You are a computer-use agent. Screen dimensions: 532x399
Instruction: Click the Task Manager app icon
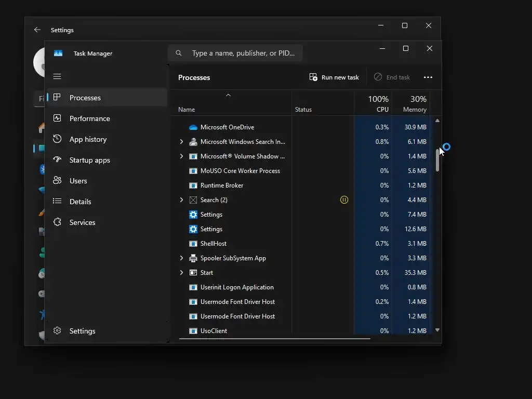point(58,54)
